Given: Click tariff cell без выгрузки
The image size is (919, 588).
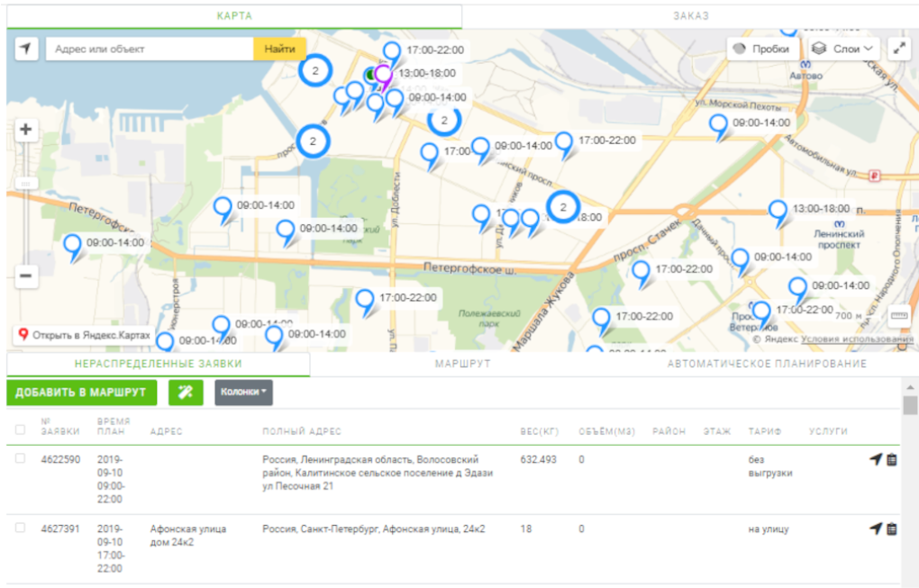Looking at the screenshot, I should [770, 466].
